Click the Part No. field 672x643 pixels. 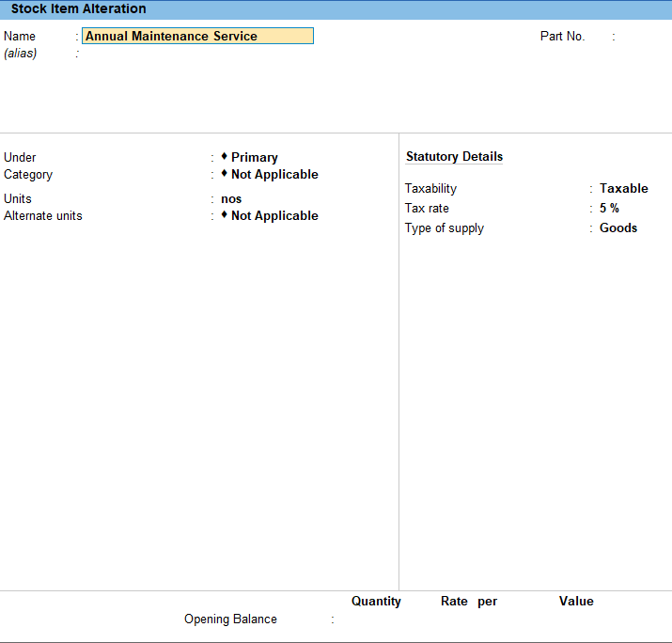pos(643,37)
